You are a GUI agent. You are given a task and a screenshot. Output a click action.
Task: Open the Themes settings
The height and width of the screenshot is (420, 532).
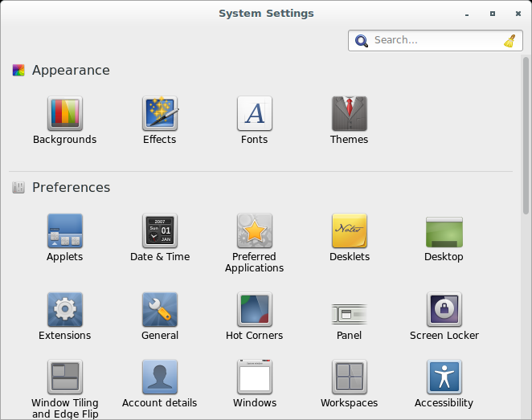click(x=349, y=115)
